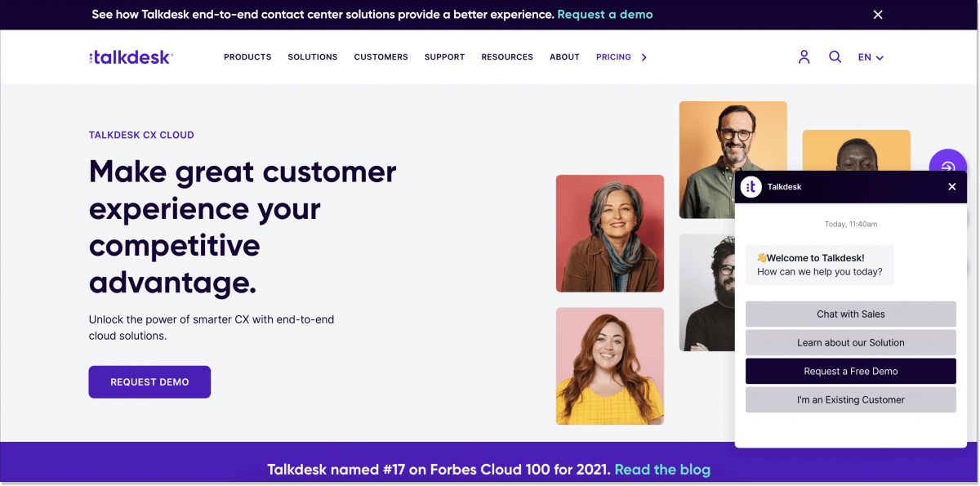Open the RESOURCES menu item

(x=506, y=56)
